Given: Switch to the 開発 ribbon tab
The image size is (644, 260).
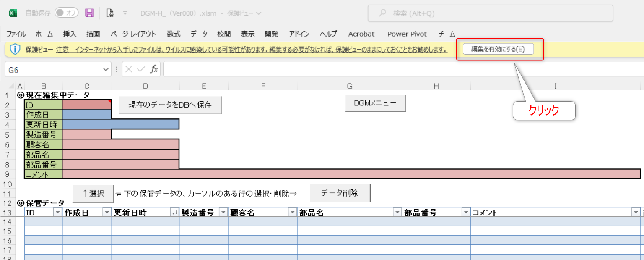Looking at the screenshot, I should click(x=272, y=34).
